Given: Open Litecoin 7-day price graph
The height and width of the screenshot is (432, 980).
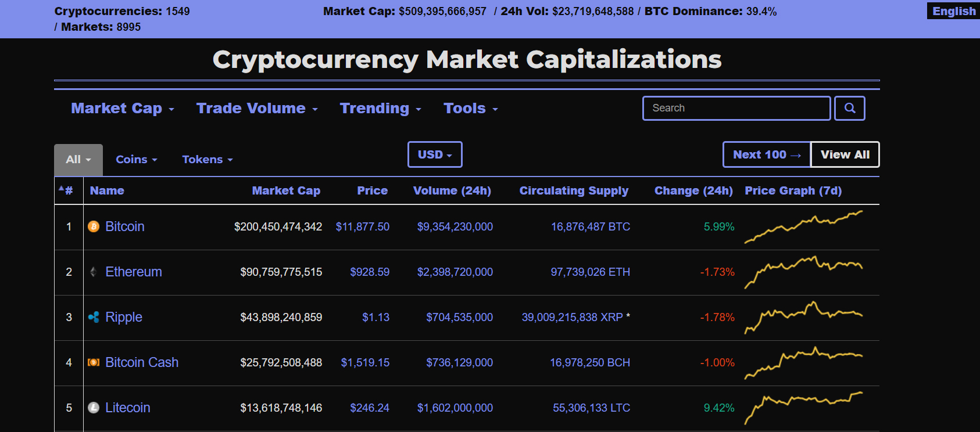Looking at the screenshot, I should pos(804,408).
